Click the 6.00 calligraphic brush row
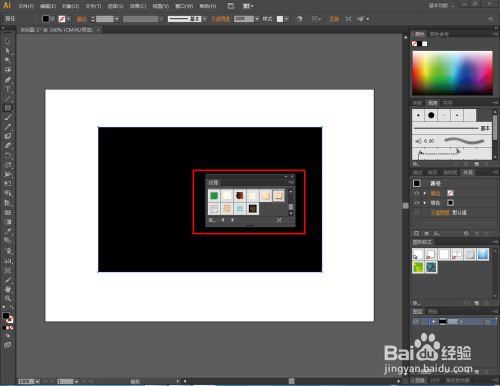500x386 pixels. point(452,141)
